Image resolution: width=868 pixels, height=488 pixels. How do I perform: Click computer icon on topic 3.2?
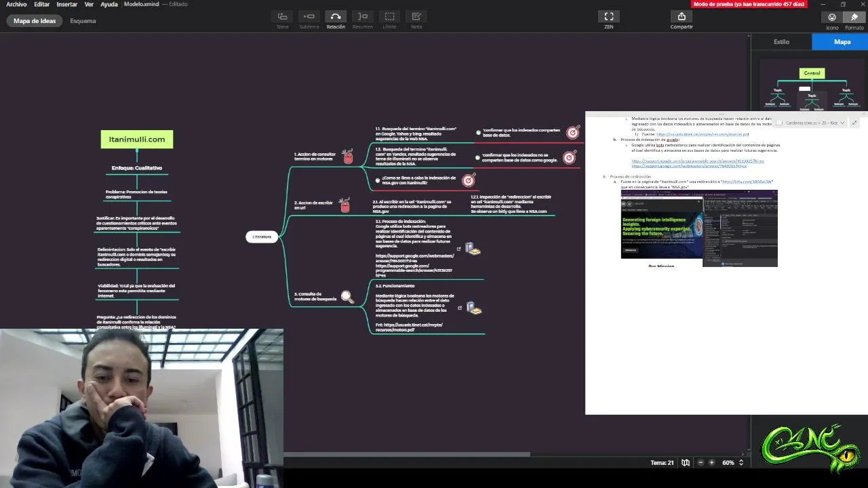tap(474, 308)
